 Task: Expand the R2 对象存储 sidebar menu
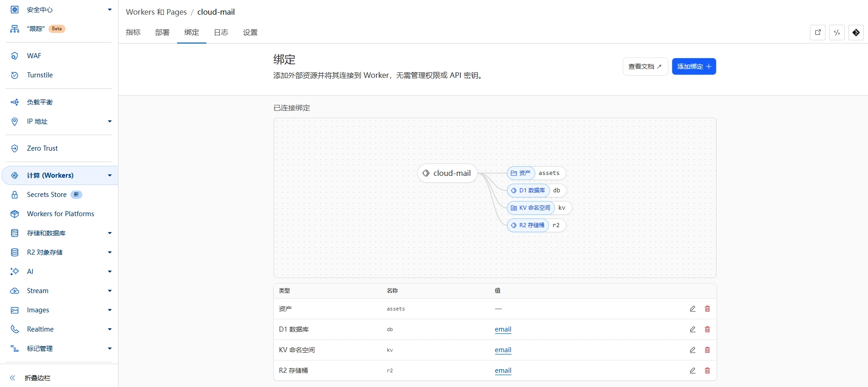click(x=109, y=252)
